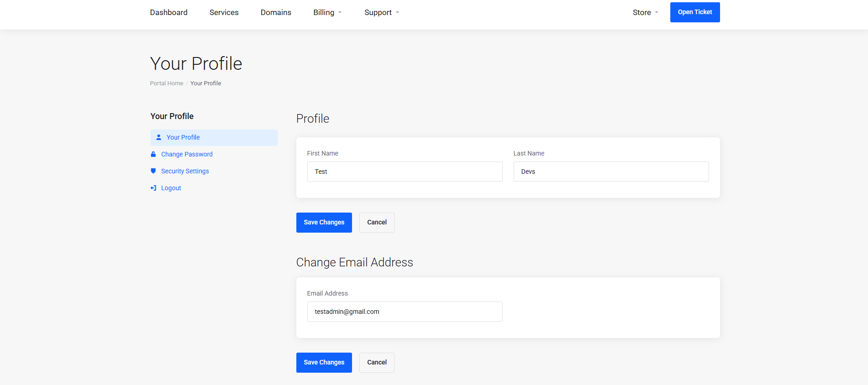Screen dimensions: 868x385
Task: Click the user icon beside Your Profile
Action: [159, 137]
